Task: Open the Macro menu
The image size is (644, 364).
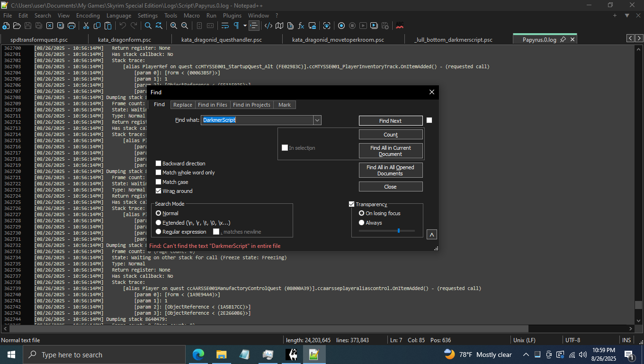Action: [192, 16]
